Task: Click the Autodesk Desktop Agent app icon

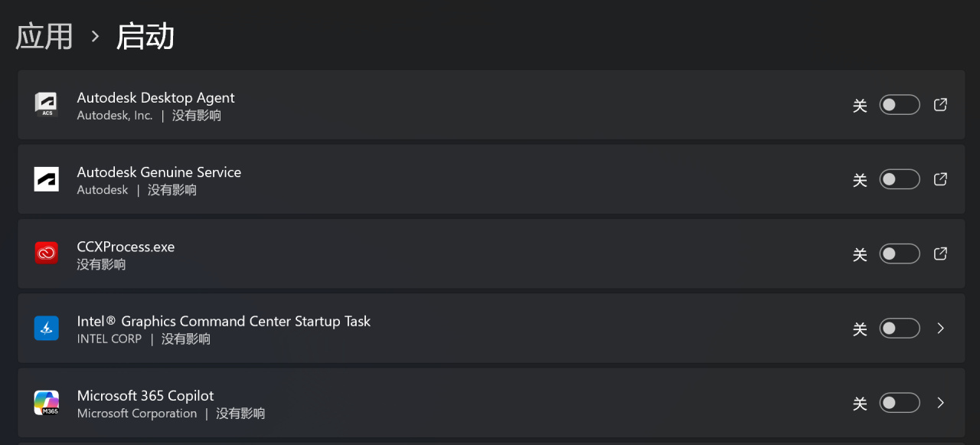Action: (x=46, y=105)
